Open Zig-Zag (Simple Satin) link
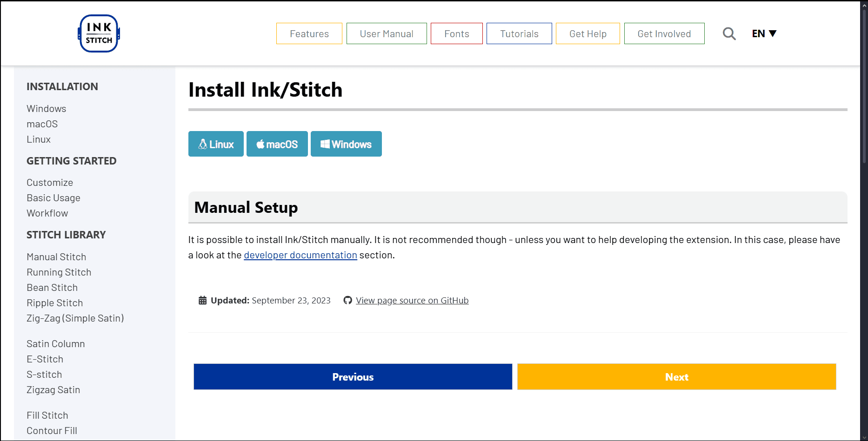 (75, 318)
